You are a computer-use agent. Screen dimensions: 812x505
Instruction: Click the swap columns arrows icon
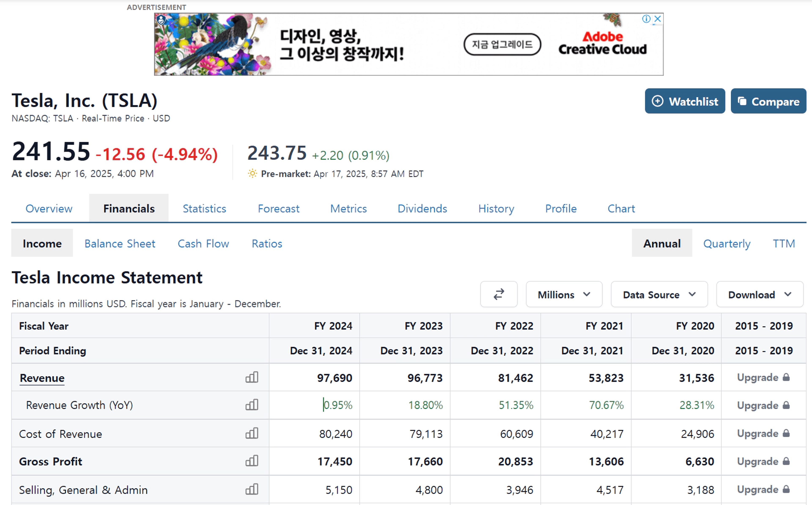[x=498, y=294]
